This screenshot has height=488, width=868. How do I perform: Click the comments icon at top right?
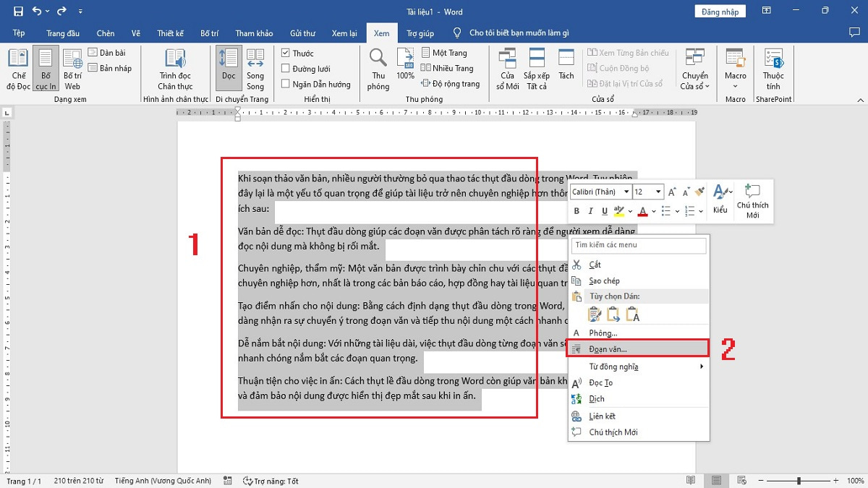click(854, 33)
